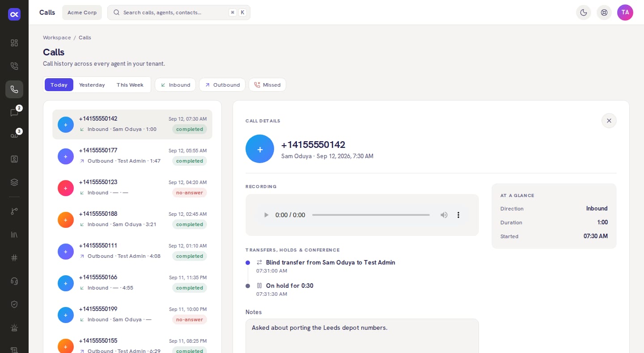The height and width of the screenshot is (353, 644).
Task: Follow the Workspace breadcrumb link
Action: point(57,38)
